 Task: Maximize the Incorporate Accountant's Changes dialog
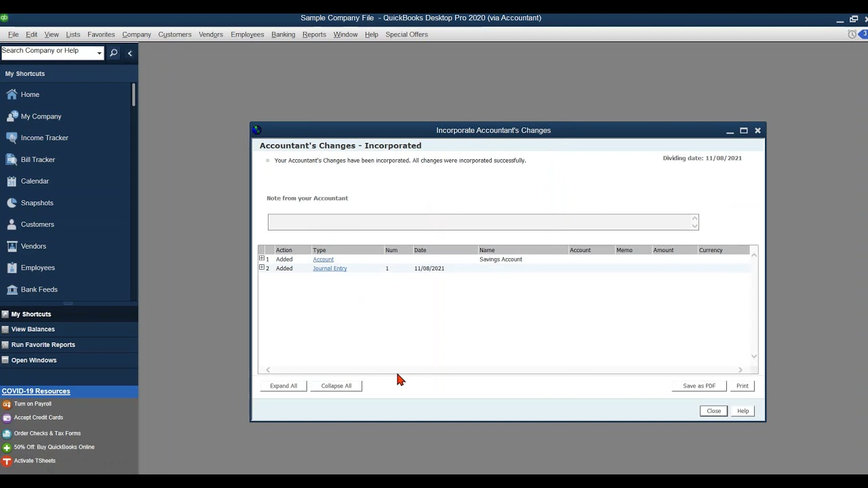(744, 130)
